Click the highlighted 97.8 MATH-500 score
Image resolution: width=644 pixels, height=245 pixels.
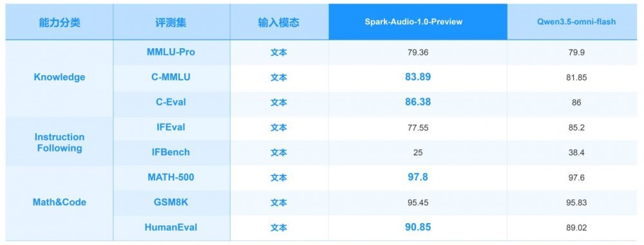tap(418, 177)
